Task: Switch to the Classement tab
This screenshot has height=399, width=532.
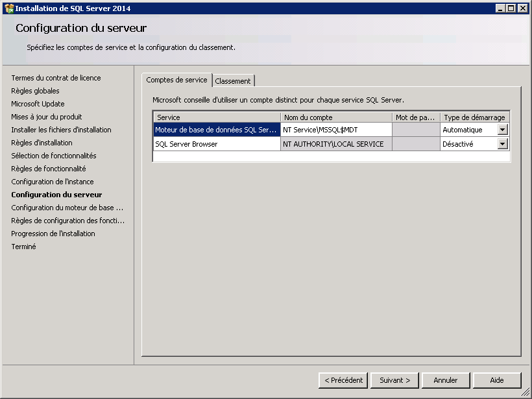Action: click(233, 81)
